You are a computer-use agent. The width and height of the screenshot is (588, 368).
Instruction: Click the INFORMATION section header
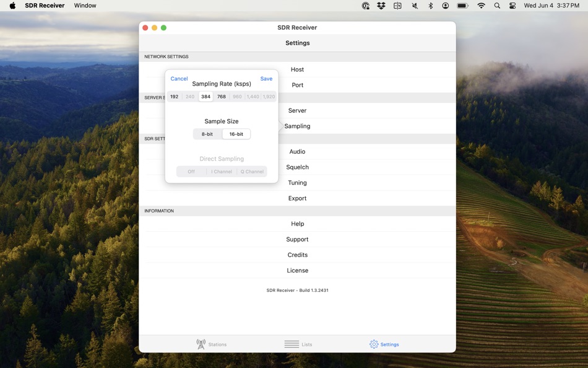pyautogui.click(x=159, y=211)
